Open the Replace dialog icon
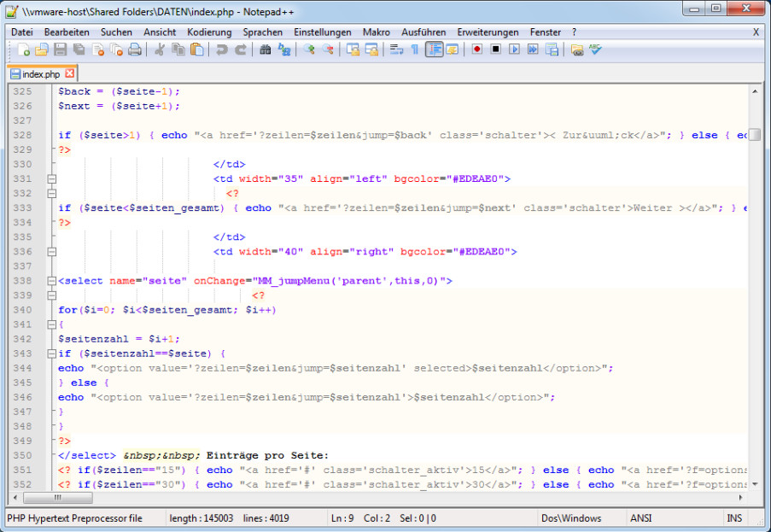The width and height of the screenshot is (771, 532). point(284,50)
